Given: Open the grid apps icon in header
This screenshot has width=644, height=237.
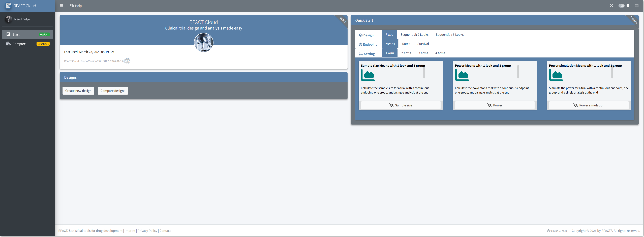Looking at the screenshot, I should pos(636,6).
